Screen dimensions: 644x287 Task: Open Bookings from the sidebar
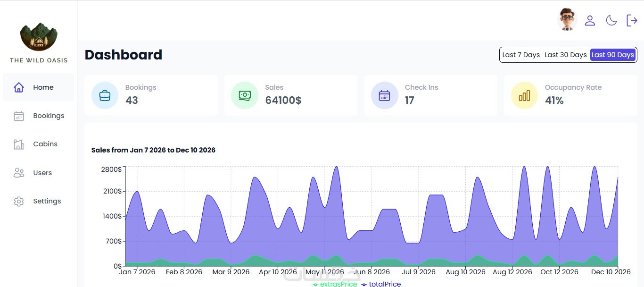pos(39,116)
